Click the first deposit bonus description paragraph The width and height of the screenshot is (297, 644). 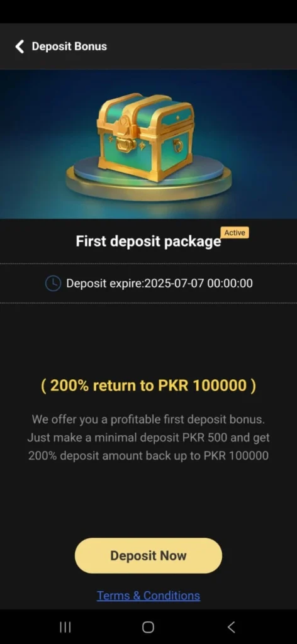(x=148, y=438)
